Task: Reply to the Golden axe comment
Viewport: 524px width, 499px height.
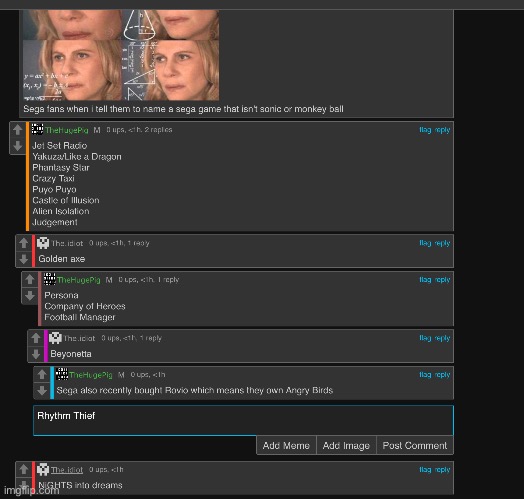Action: (x=442, y=243)
